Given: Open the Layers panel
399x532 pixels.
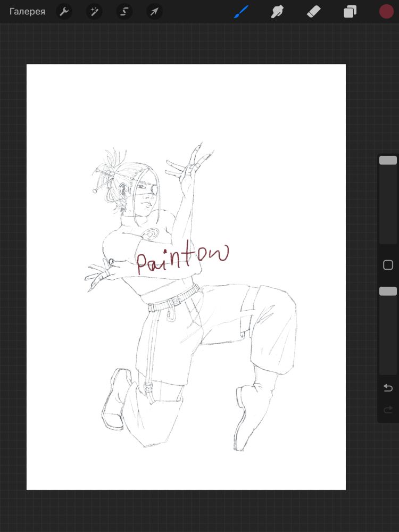Looking at the screenshot, I should [x=350, y=12].
